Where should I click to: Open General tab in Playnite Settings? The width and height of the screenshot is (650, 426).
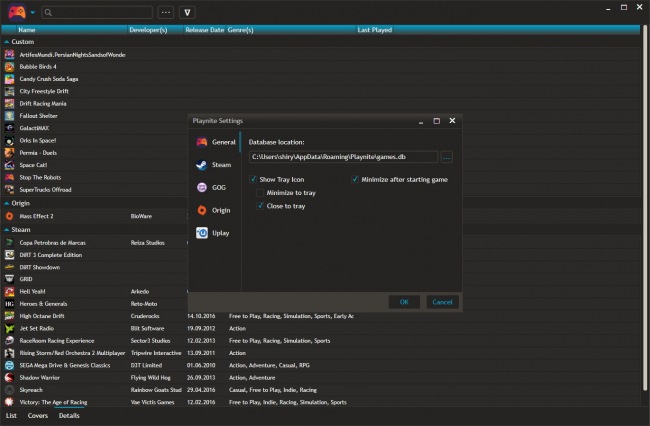(x=215, y=142)
